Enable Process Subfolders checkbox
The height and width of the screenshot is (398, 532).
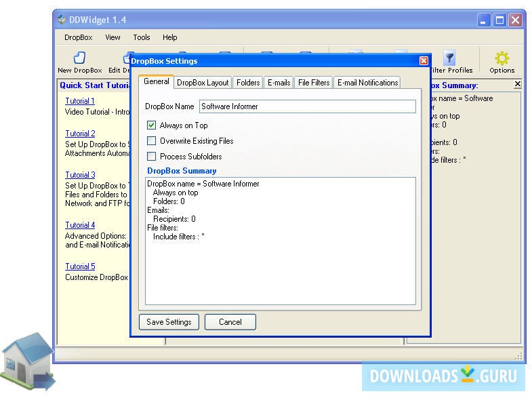pos(151,157)
